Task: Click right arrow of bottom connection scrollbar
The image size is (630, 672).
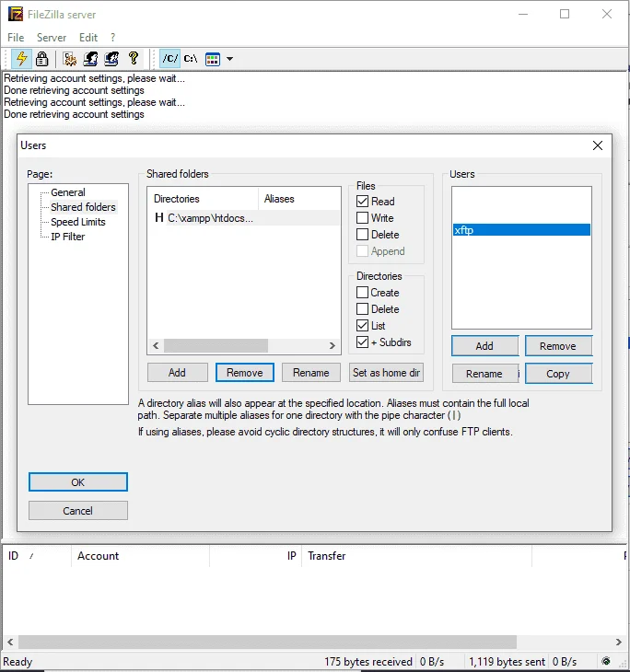Action: click(x=618, y=642)
